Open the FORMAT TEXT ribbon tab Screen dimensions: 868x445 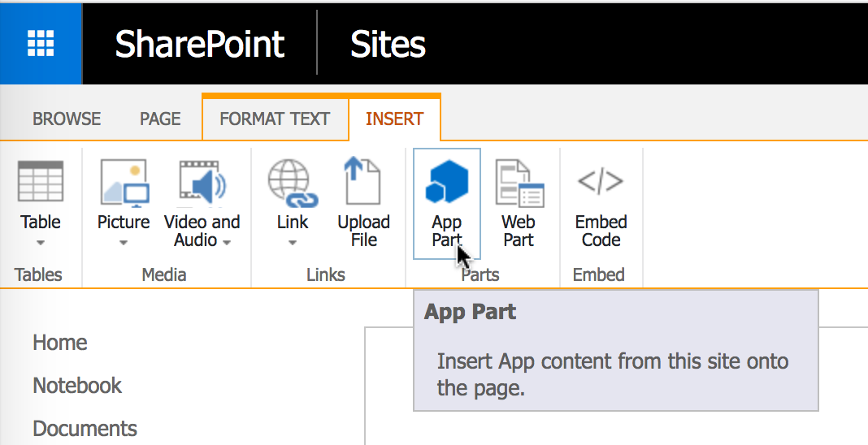pos(275,119)
